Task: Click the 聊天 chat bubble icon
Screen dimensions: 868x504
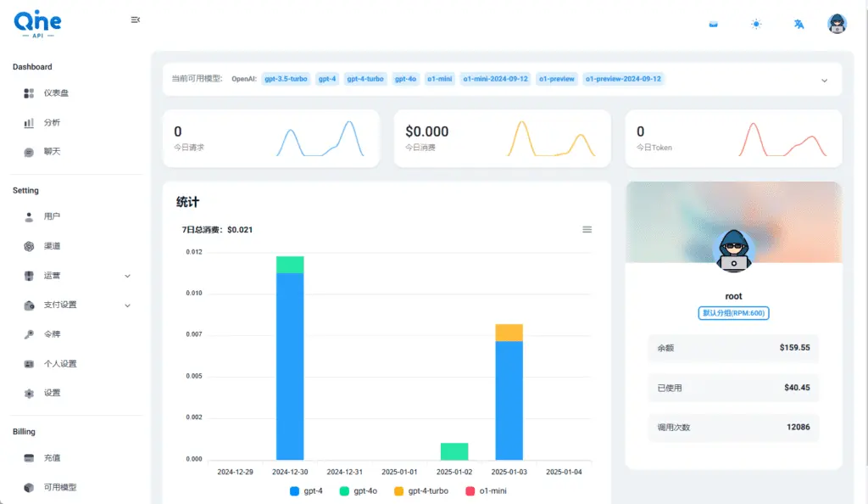Action: coord(29,152)
